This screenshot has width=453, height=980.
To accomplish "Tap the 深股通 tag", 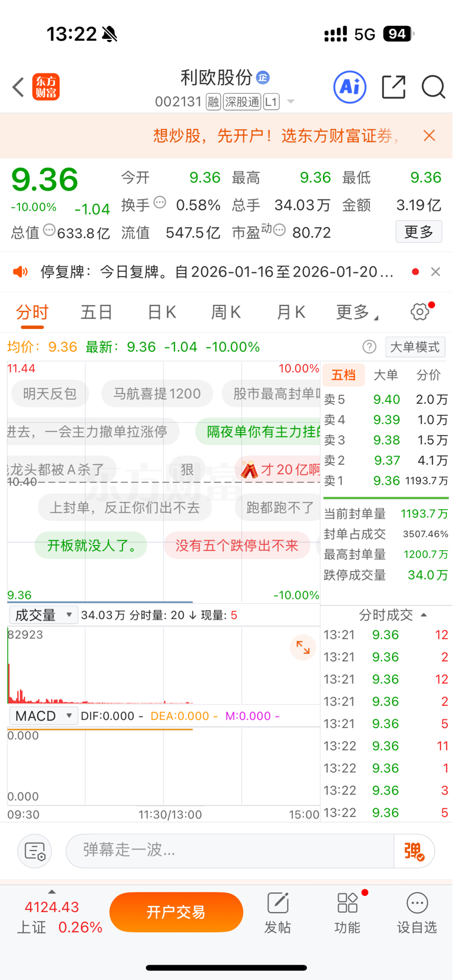I will pos(242,102).
